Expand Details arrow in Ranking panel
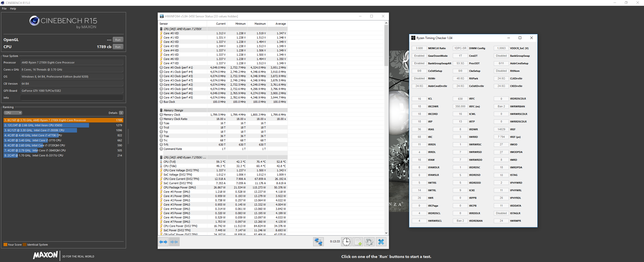Viewport: 644px width, 262px height. click(x=121, y=113)
